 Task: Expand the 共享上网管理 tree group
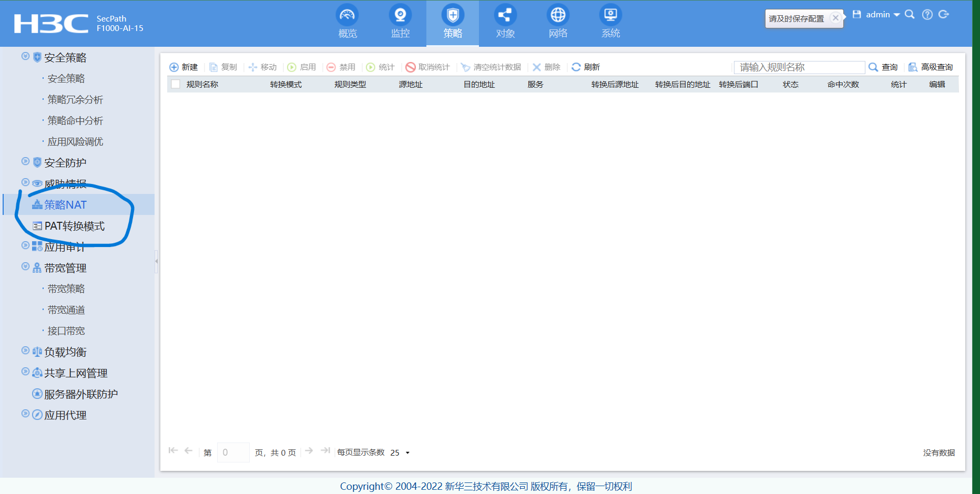pyautogui.click(x=25, y=372)
